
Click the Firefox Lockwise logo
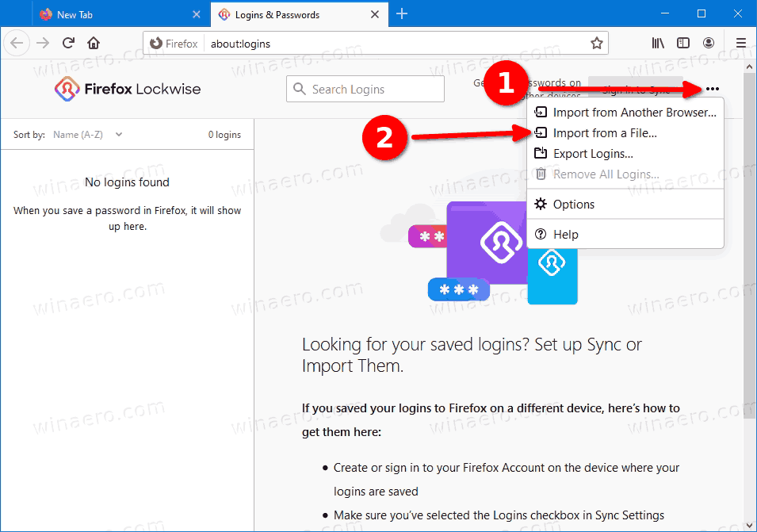pos(128,89)
